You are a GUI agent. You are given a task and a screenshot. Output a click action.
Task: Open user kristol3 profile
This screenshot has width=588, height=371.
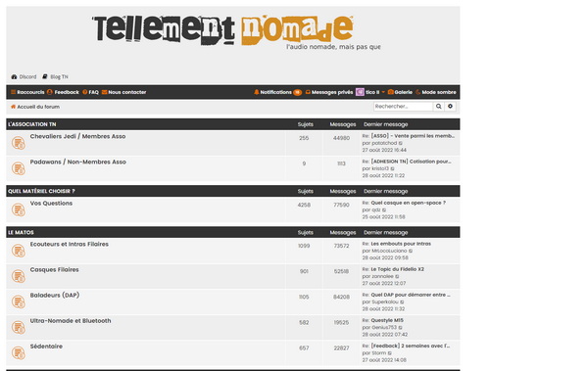[380, 168]
